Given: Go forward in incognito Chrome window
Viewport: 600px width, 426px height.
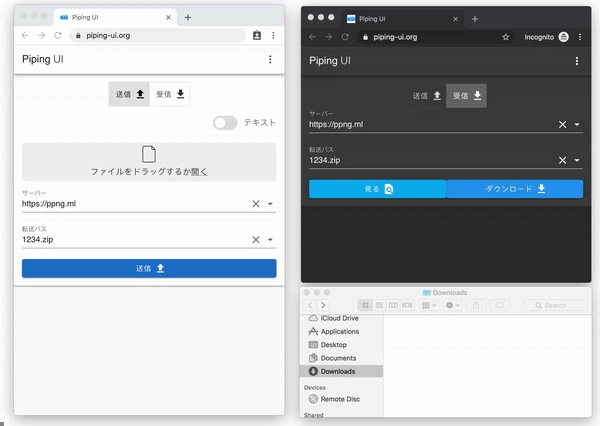Looking at the screenshot, I should 329,37.
